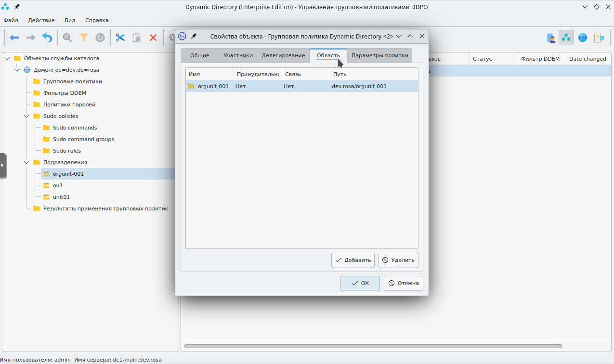614x364 pixels.
Task: Click the scissors cut icon
Action: 120,38
